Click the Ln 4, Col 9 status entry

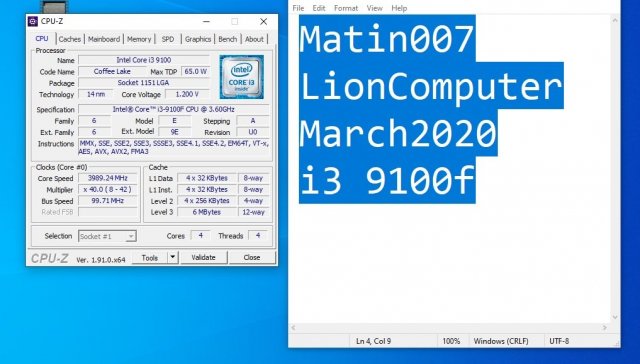coord(373,341)
